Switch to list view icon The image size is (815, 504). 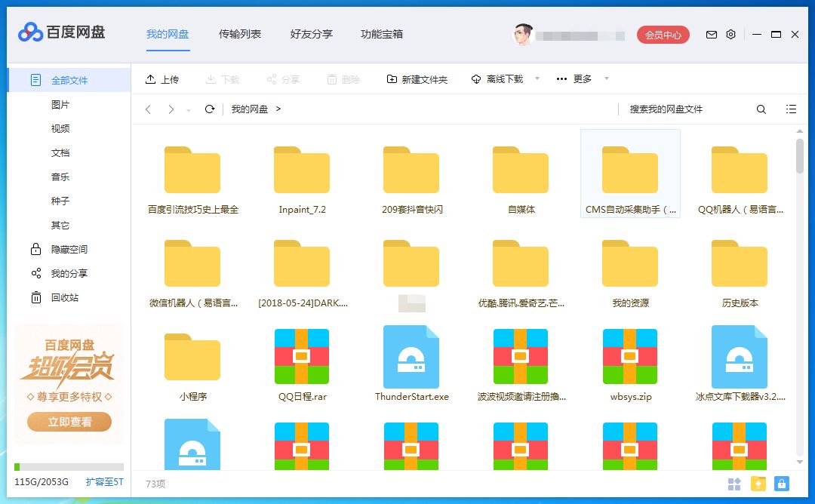[x=791, y=109]
